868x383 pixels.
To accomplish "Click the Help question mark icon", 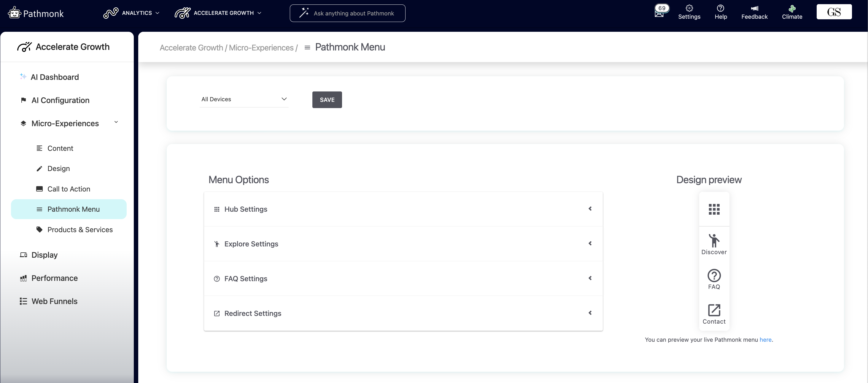I will pos(720,8).
